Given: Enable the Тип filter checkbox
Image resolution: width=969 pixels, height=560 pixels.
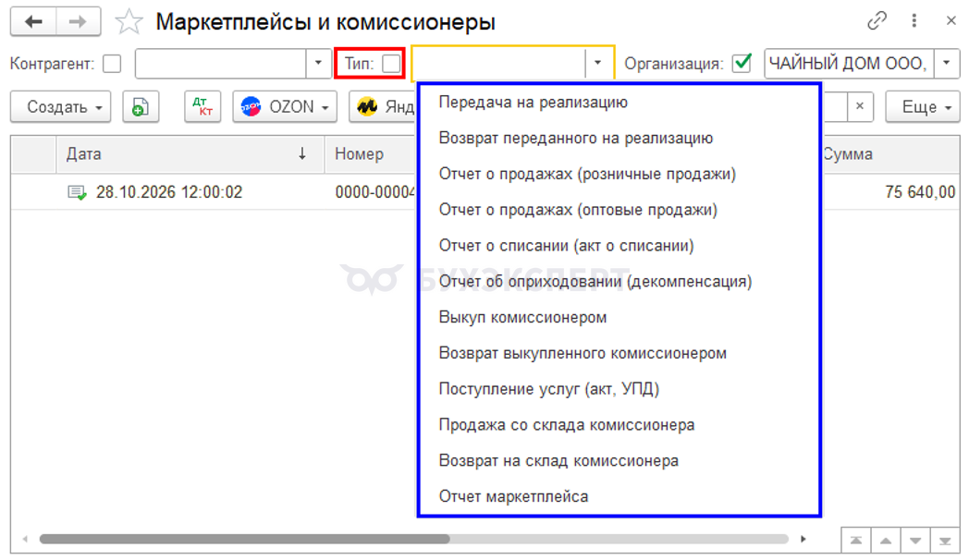Looking at the screenshot, I should [x=390, y=64].
